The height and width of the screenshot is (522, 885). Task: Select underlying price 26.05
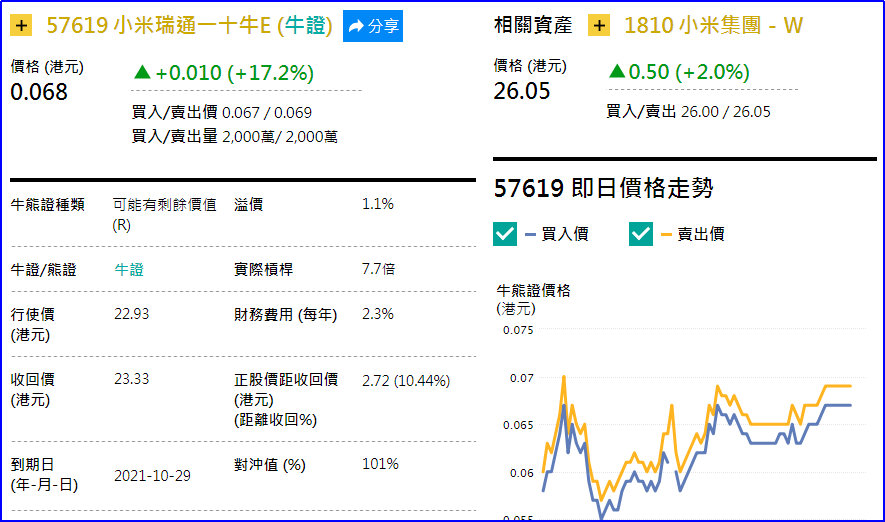pyautogui.click(x=522, y=91)
